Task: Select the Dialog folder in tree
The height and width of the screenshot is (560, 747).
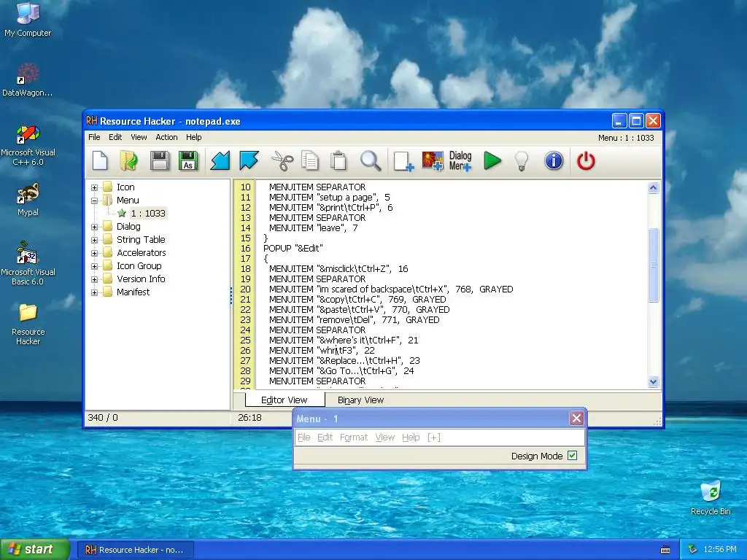Action: tap(128, 227)
